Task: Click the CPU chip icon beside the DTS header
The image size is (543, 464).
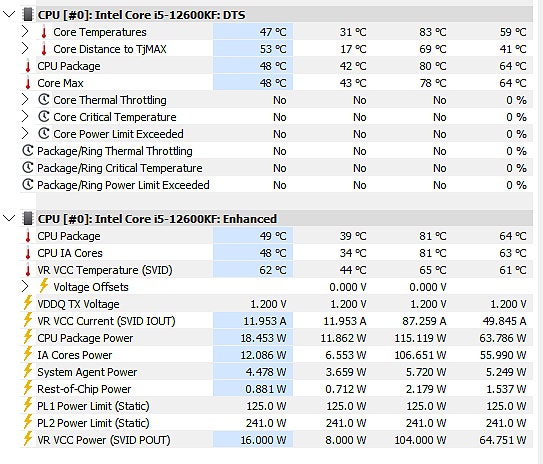Action: click(x=27, y=15)
